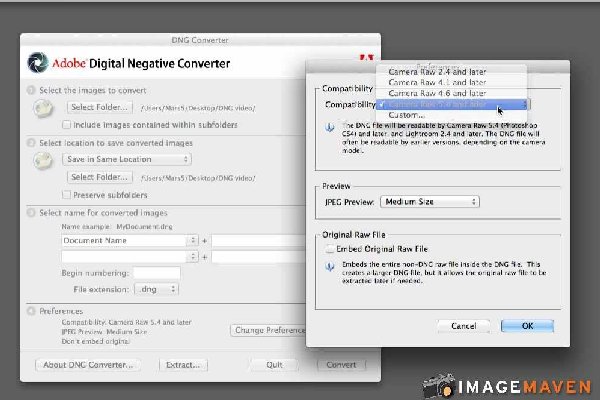The image size is (600, 400).
Task: Click the Convert button
Action: coord(341,365)
